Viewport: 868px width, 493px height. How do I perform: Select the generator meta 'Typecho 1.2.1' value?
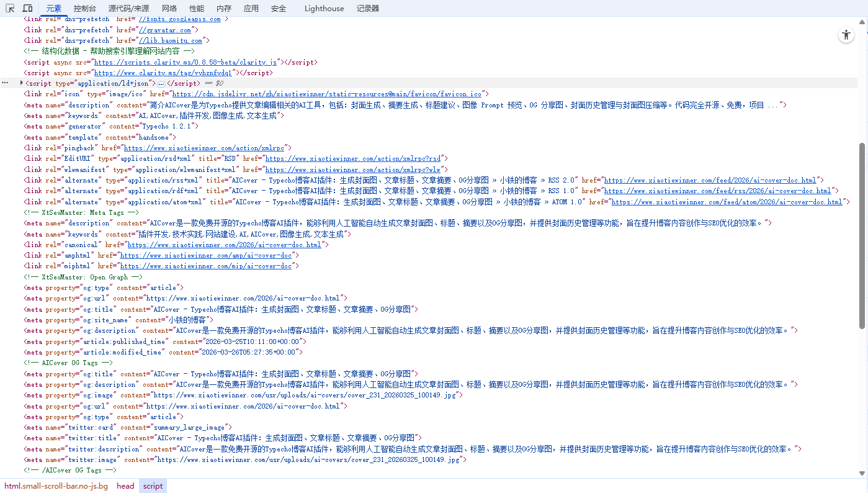pos(168,126)
